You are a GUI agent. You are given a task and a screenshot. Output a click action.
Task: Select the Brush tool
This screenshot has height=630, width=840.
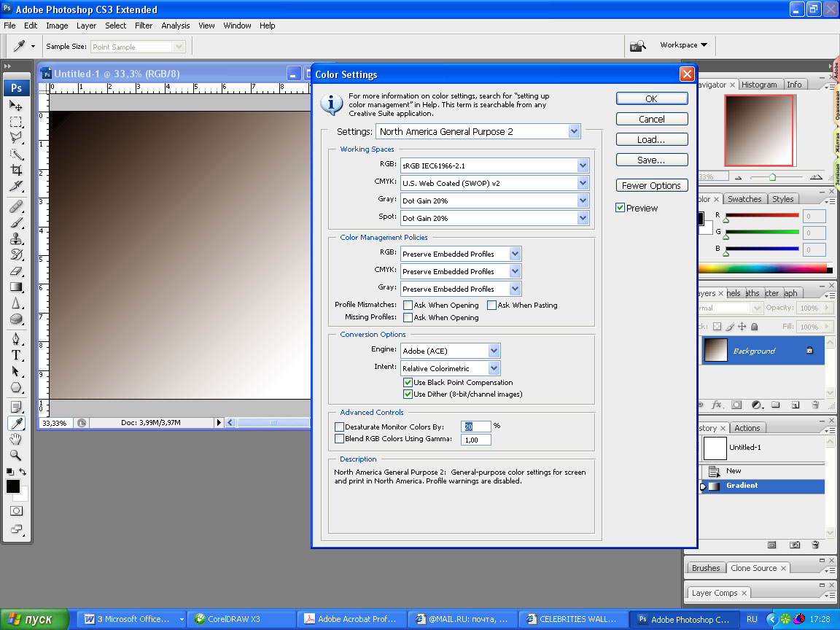[x=16, y=222]
